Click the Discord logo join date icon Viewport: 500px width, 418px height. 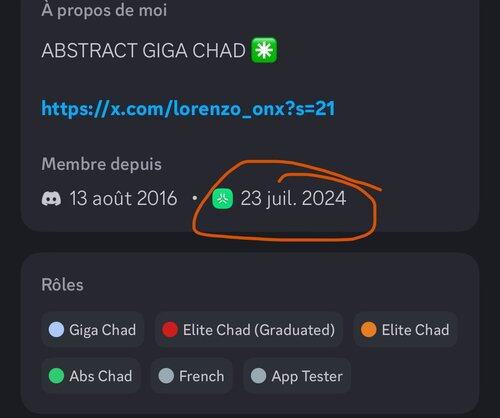(x=51, y=198)
